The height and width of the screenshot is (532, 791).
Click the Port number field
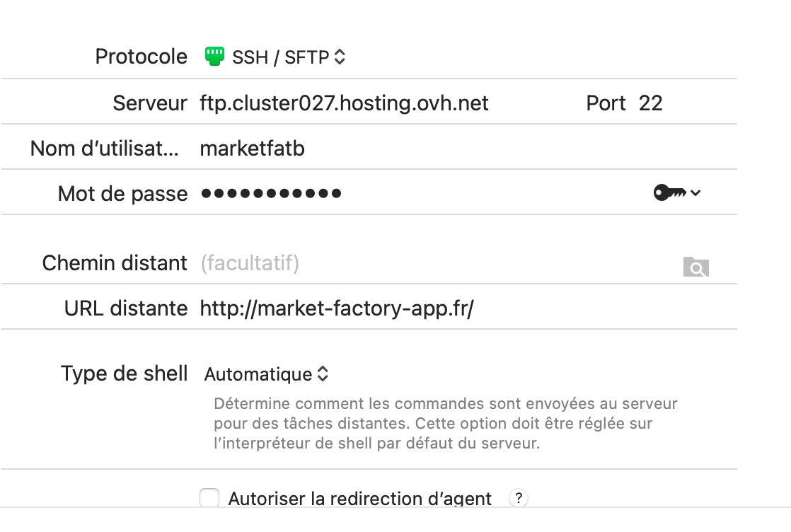point(650,104)
